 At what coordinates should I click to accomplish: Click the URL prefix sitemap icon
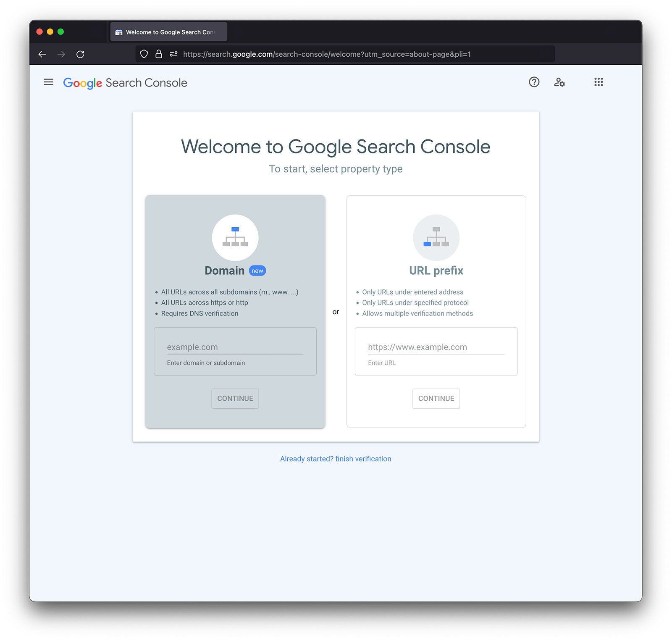436,238
